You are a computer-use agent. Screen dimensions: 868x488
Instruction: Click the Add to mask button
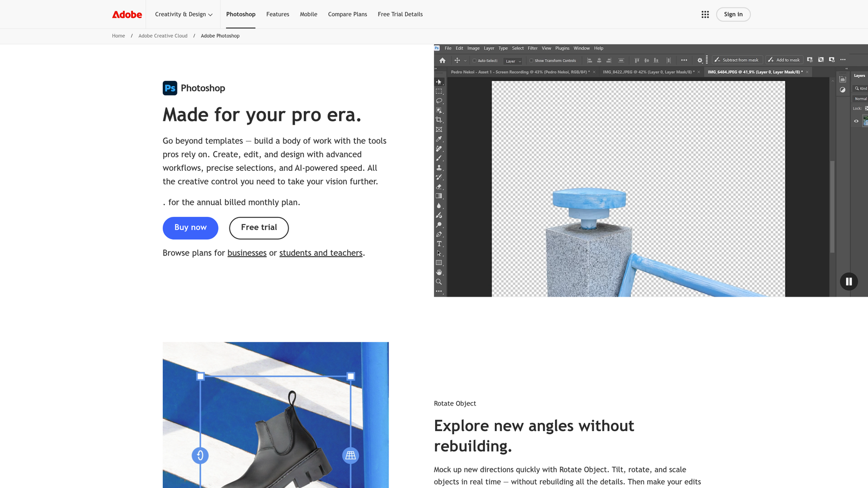click(x=784, y=60)
